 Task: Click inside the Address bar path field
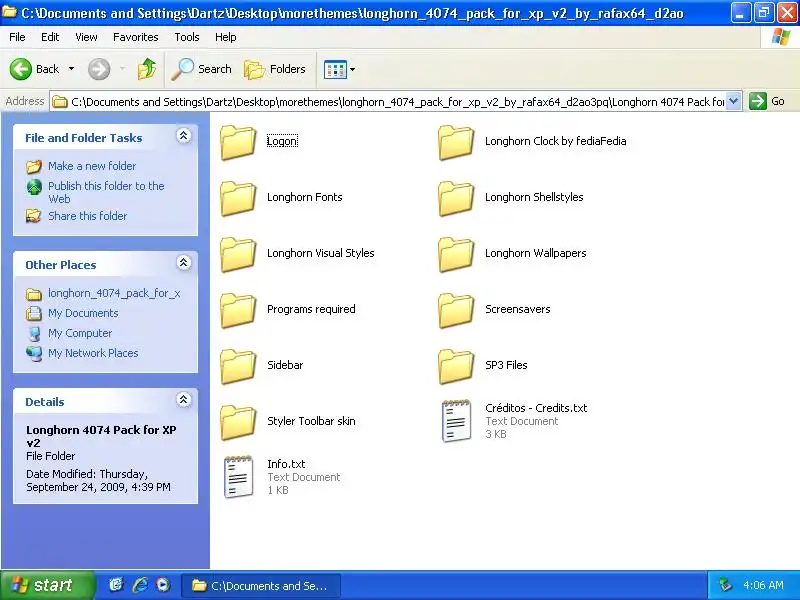click(x=388, y=102)
